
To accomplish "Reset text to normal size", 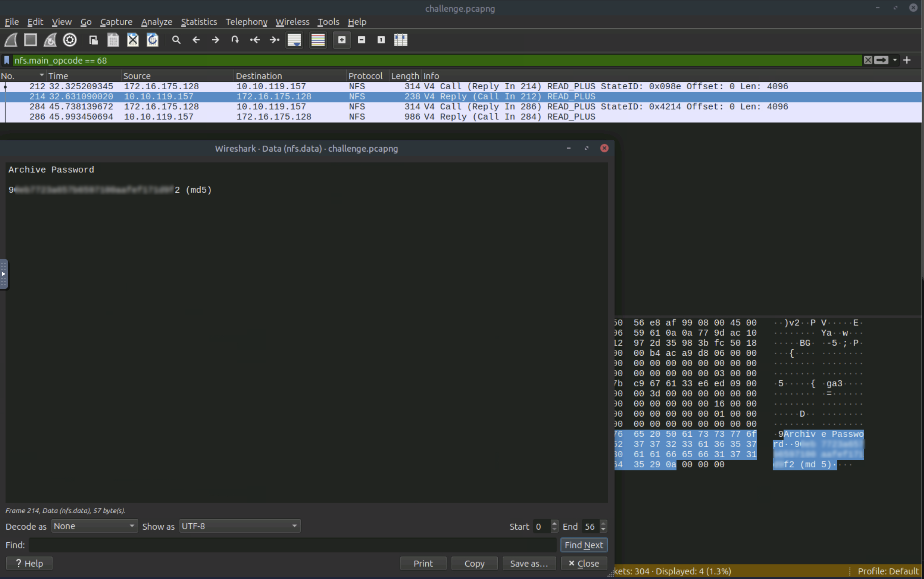I will click(x=381, y=40).
